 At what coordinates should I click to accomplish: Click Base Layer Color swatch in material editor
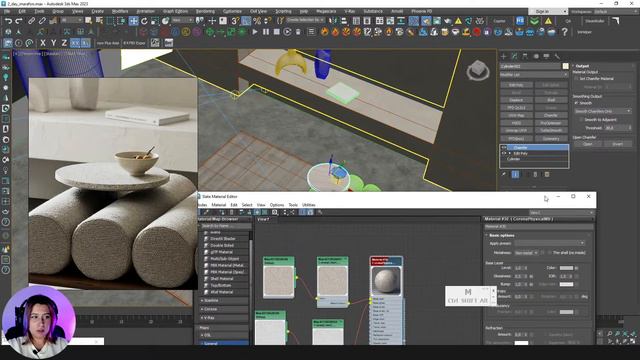click(x=566, y=268)
